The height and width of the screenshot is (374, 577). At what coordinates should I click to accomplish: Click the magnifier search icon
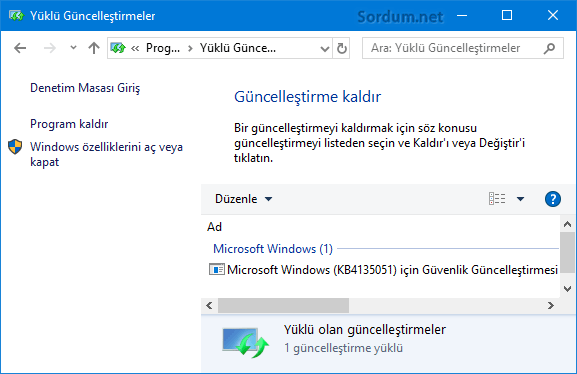(x=549, y=48)
